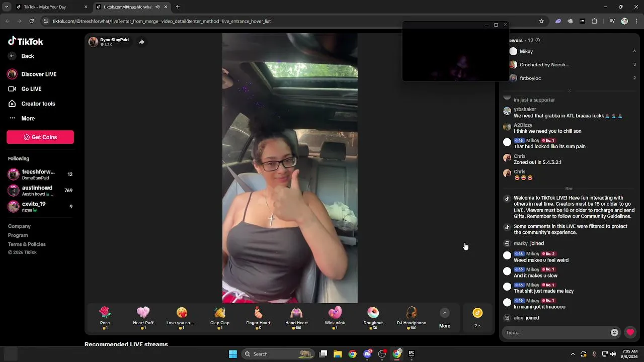This screenshot has height=362, width=644.
Task: Reload the page
Action: (x=31, y=21)
